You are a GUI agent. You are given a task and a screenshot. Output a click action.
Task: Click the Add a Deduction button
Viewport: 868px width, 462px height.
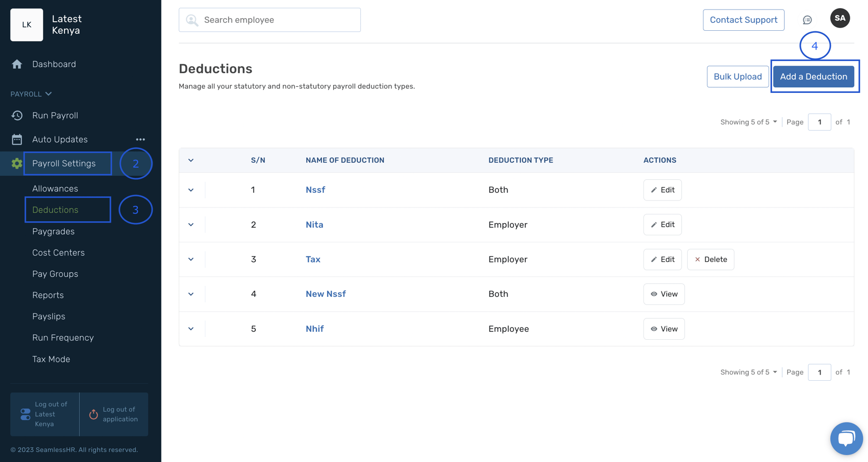click(x=813, y=77)
